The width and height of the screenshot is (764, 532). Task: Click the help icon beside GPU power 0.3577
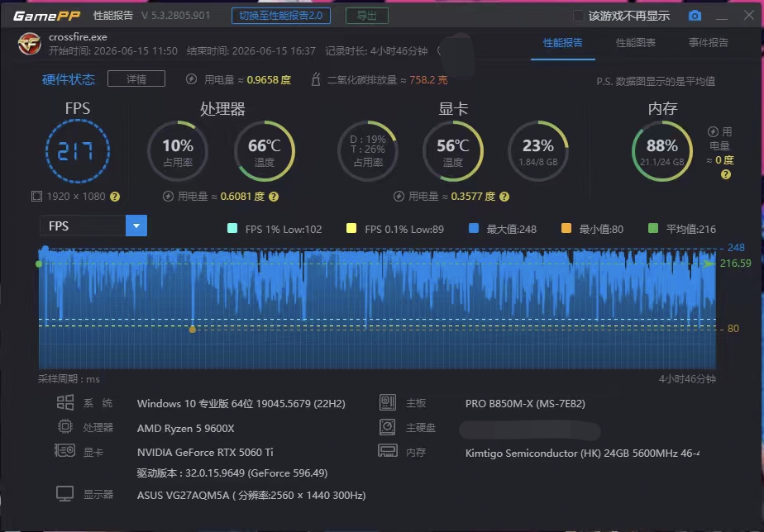pos(504,197)
